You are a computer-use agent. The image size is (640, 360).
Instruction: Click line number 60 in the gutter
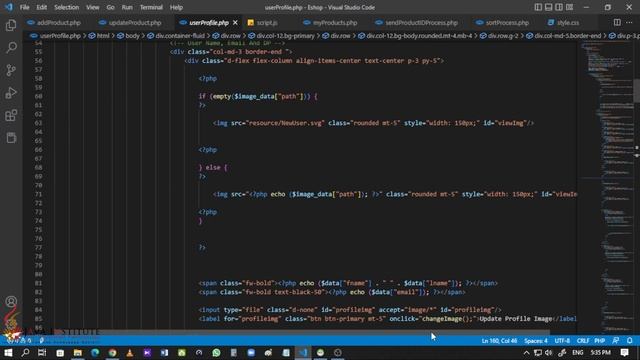coord(38,96)
